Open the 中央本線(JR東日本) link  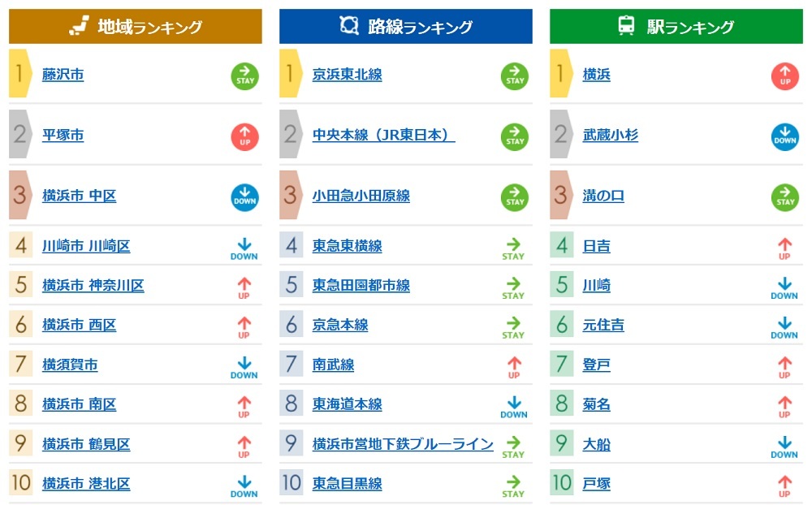click(x=383, y=136)
